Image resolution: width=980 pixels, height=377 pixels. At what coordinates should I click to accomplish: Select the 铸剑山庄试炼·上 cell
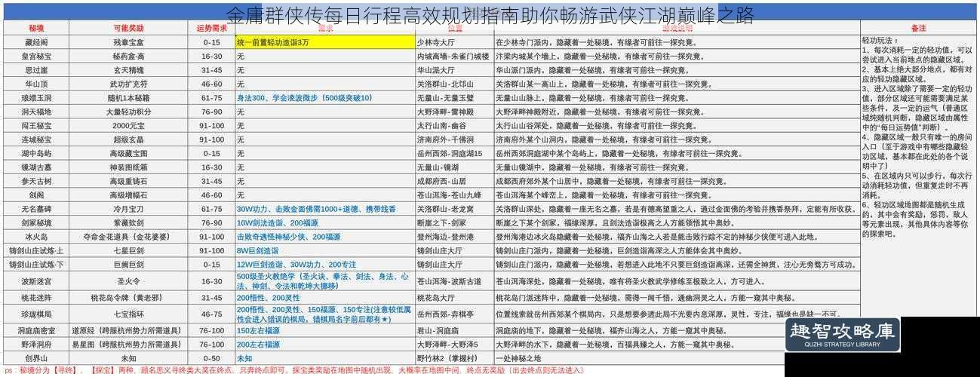(36, 250)
